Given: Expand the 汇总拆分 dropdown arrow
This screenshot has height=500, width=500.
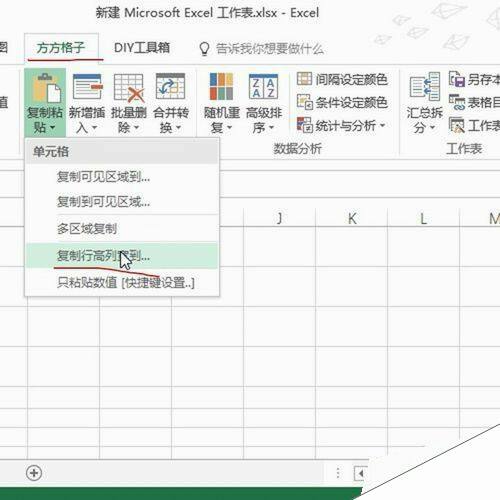Looking at the screenshot, I should click(x=433, y=128).
